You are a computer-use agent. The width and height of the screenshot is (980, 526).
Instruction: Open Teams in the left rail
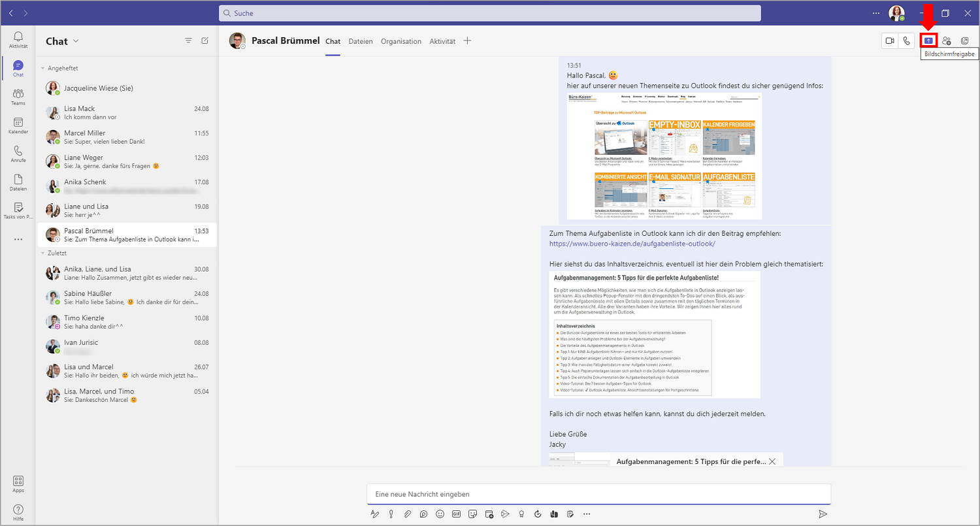pyautogui.click(x=18, y=97)
